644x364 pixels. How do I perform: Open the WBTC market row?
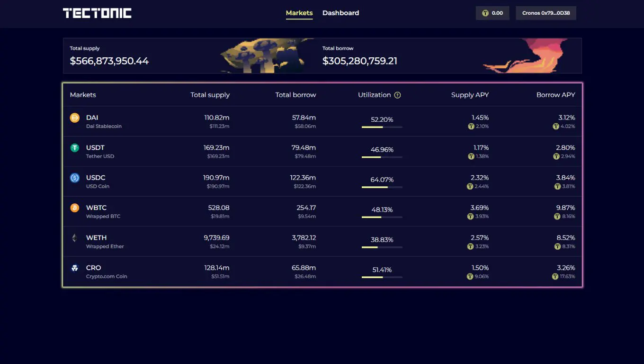[x=322, y=211]
